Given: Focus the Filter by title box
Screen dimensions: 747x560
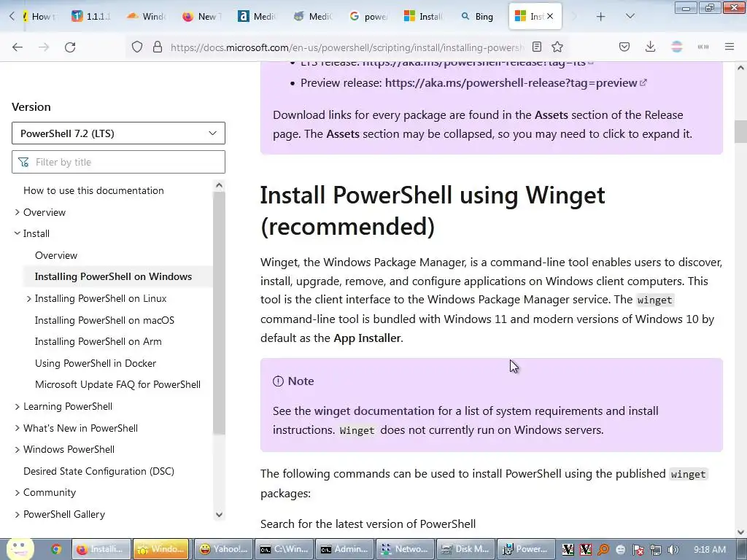Looking at the screenshot, I should [118, 162].
